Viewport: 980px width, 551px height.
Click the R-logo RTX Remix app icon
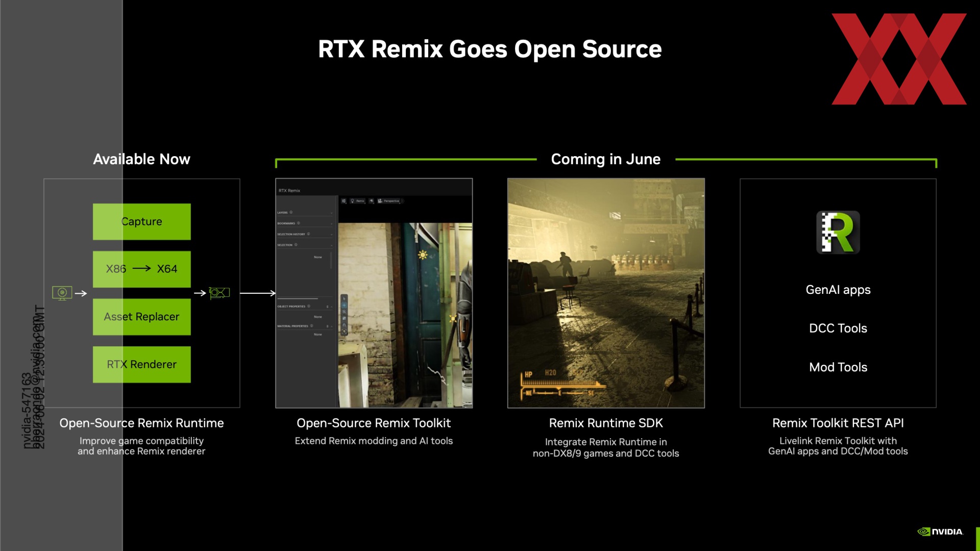point(838,233)
